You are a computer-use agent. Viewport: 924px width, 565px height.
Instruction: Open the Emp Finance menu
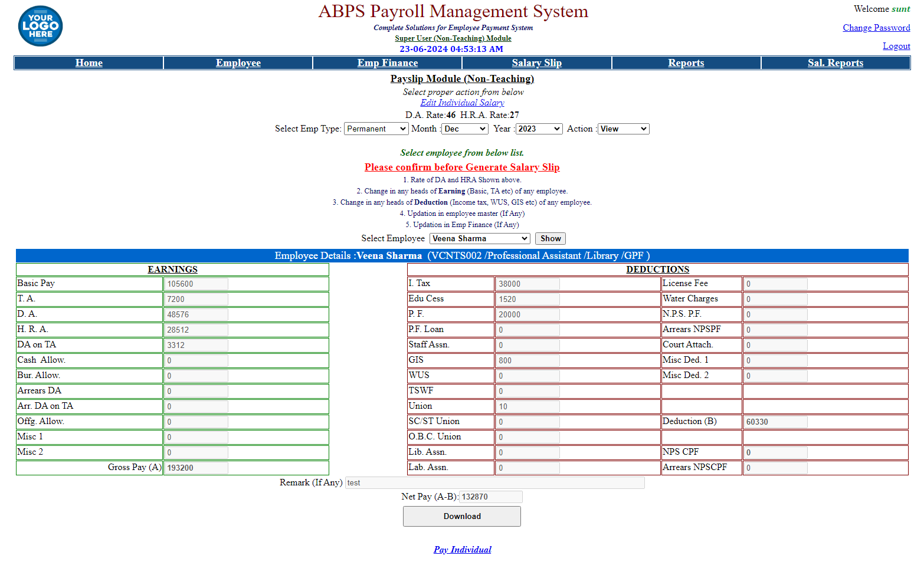click(388, 63)
